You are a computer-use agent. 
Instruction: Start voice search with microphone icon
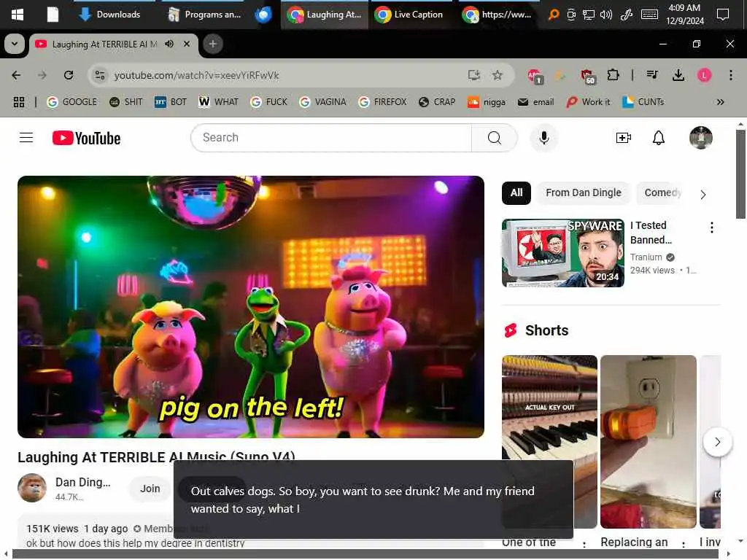click(543, 138)
